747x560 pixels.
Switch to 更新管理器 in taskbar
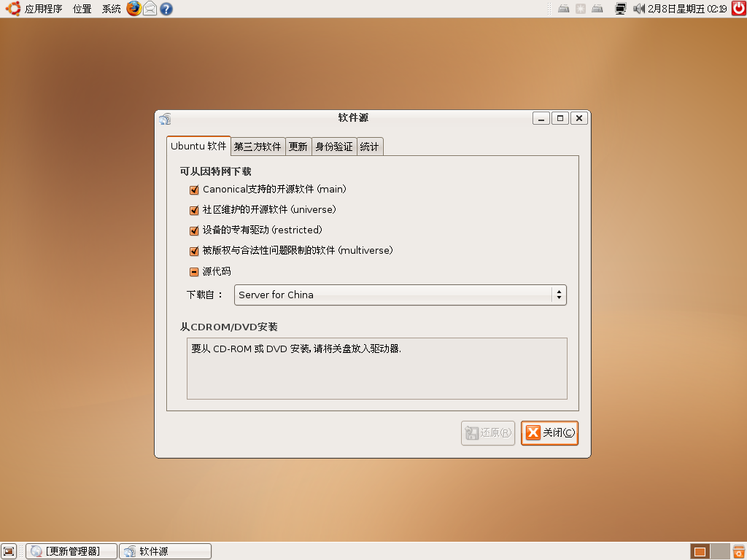tap(71, 551)
